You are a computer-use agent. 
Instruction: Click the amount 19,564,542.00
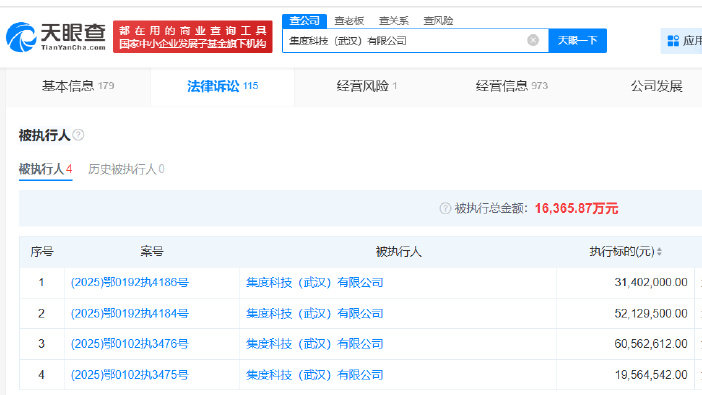pyautogui.click(x=651, y=375)
